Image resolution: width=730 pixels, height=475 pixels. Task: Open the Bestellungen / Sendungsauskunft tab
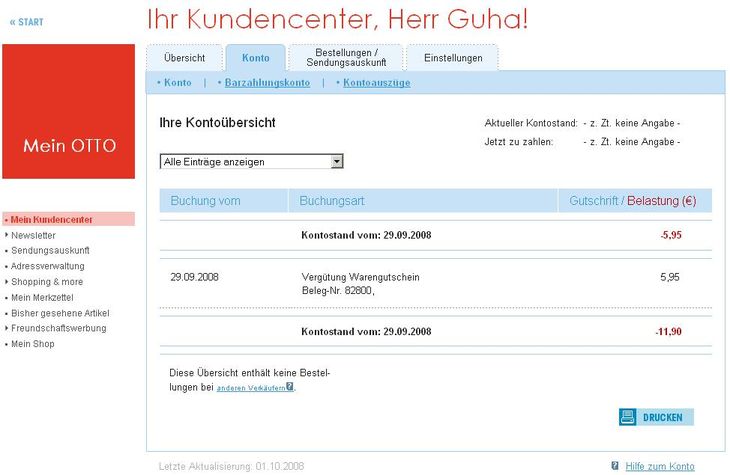point(345,58)
